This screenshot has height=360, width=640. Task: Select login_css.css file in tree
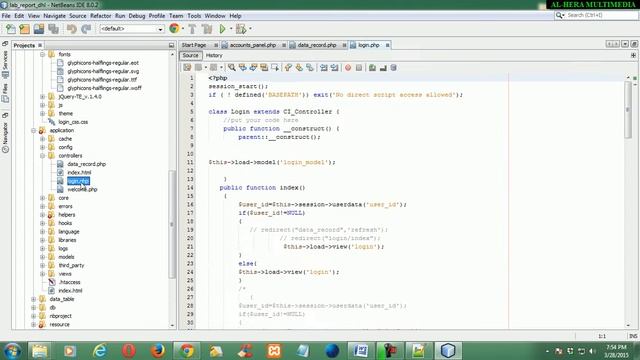coord(73,122)
